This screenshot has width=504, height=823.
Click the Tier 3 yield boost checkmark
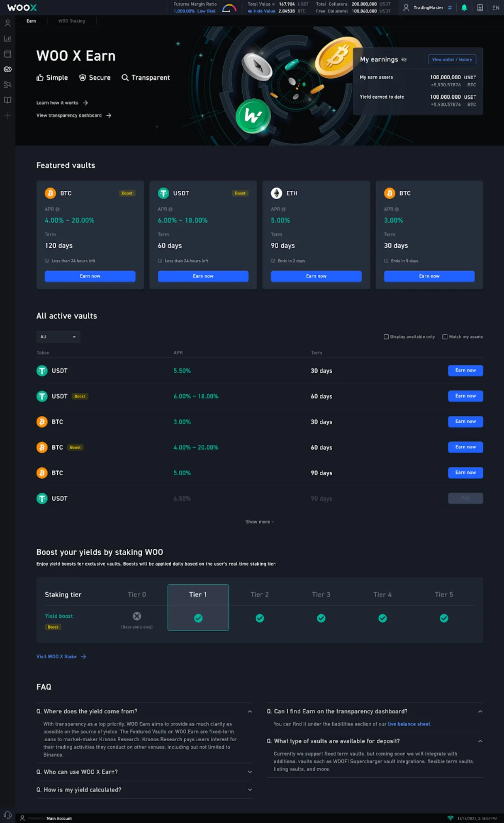click(x=321, y=618)
